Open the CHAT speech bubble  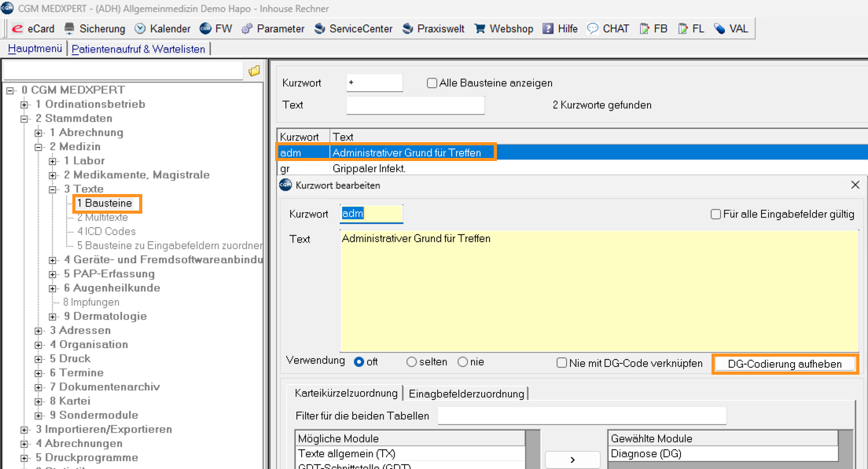click(x=593, y=28)
